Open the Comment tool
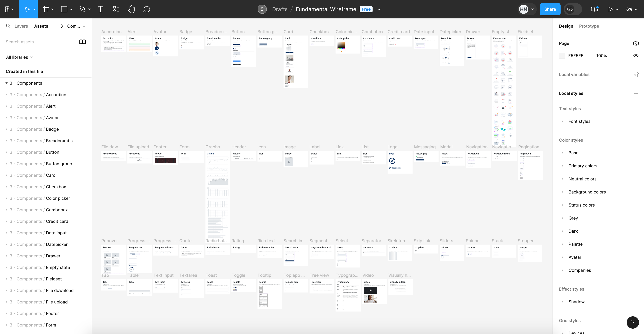Image resolution: width=644 pixels, height=334 pixels. click(x=146, y=9)
